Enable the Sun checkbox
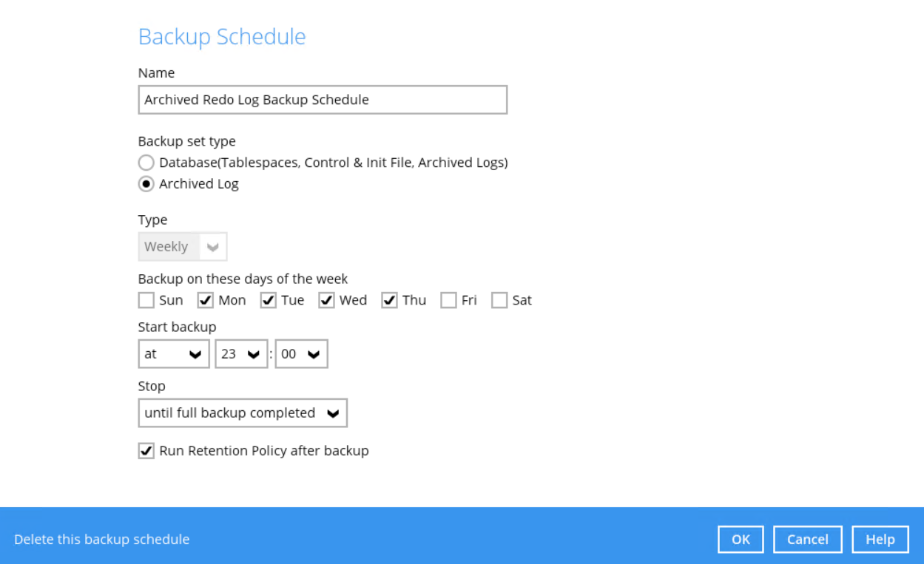Image resolution: width=924 pixels, height=564 pixels. pyautogui.click(x=146, y=301)
